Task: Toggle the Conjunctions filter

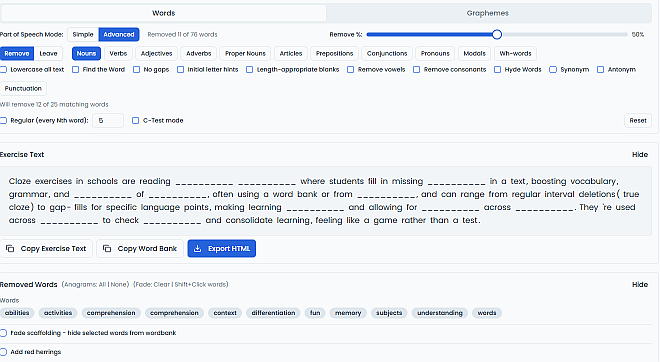Action: tap(387, 53)
